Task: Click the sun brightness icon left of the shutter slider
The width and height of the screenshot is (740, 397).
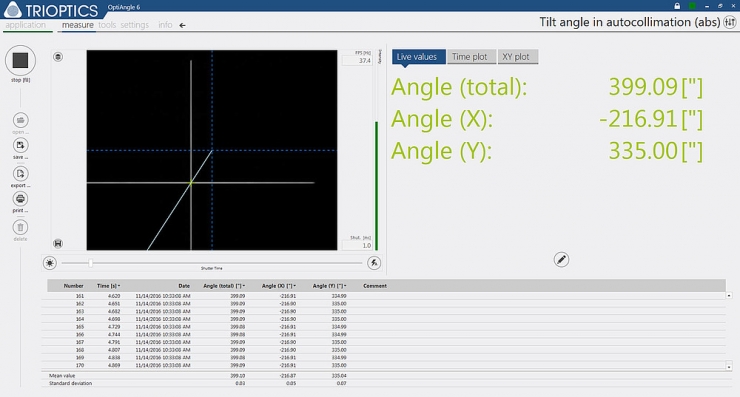Action: pyautogui.click(x=50, y=263)
